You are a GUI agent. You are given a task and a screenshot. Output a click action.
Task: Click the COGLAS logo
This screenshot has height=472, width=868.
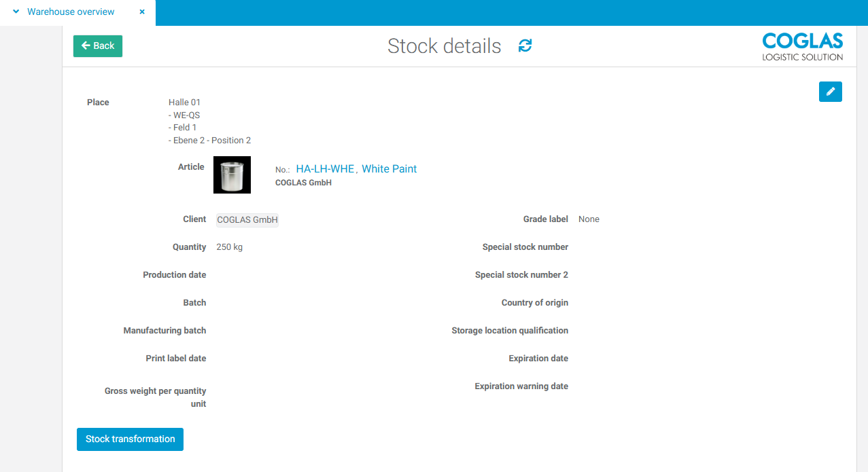point(801,46)
